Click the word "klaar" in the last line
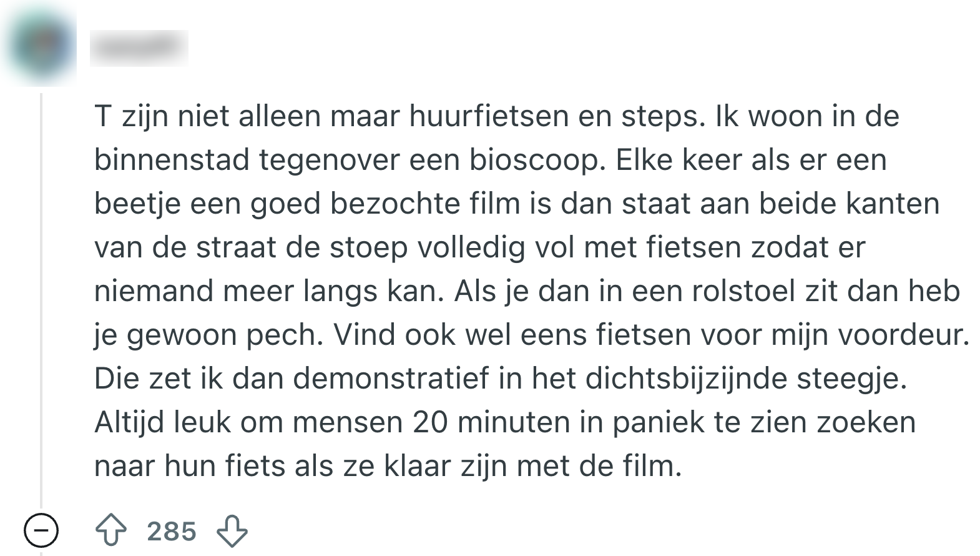 coord(413,466)
